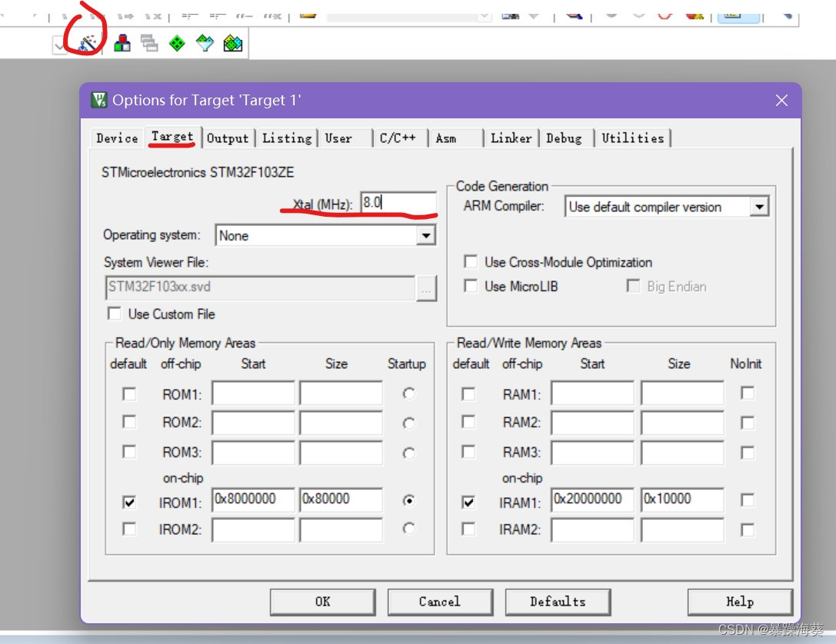Viewport: 836px width, 644px height.
Task: Enable NoInit for IRAM2
Action: point(748,530)
